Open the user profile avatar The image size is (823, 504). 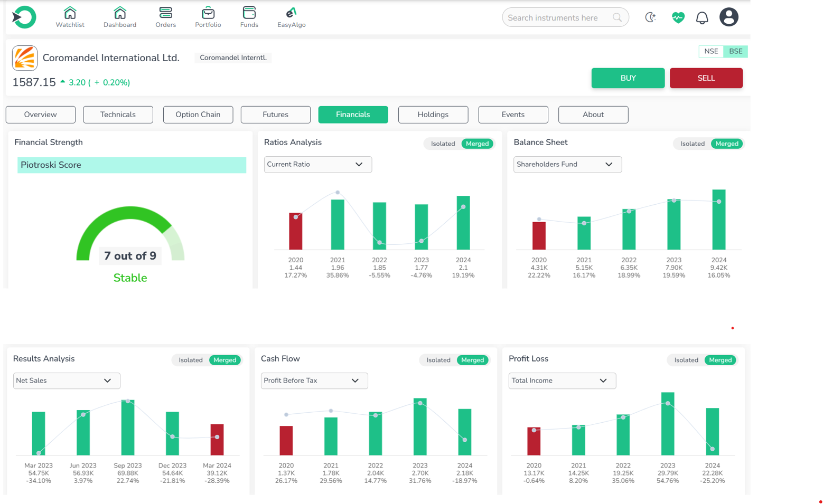tap(729, 17)
